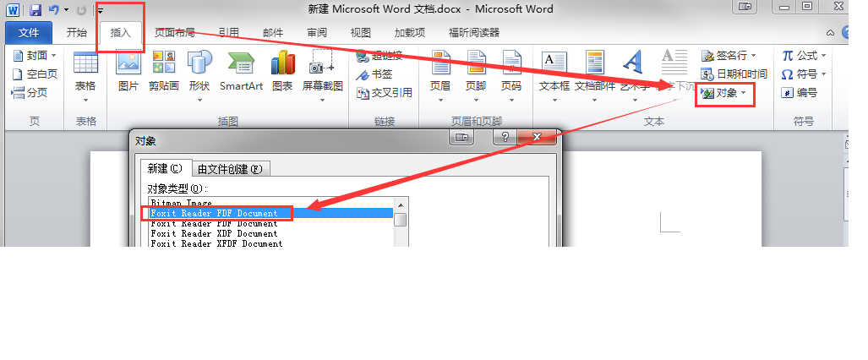Click the 编号 number button
Screen dimensions: 868x360
pos(800,92)
